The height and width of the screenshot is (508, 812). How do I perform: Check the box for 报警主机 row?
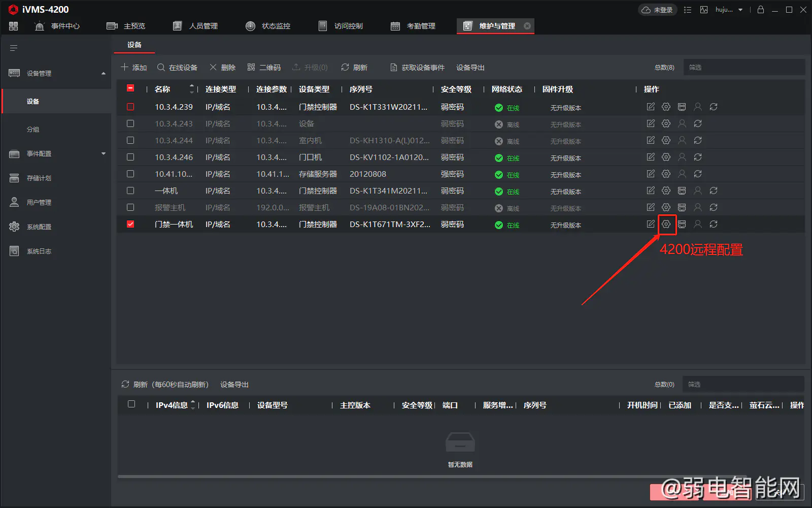point(130,207)
